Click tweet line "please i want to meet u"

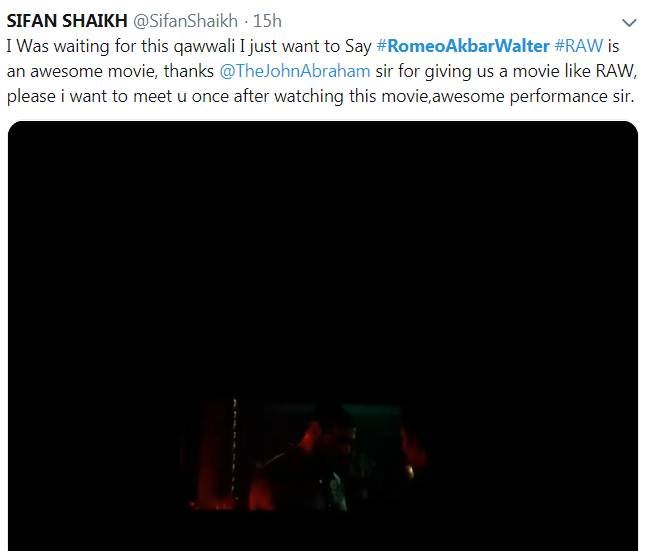point(97,96)
